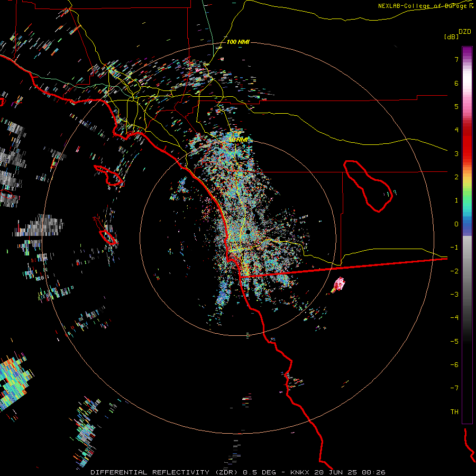Click the -4 tick on color scale
The height and width of the screenshot is (476, 476).
[454, 318]
